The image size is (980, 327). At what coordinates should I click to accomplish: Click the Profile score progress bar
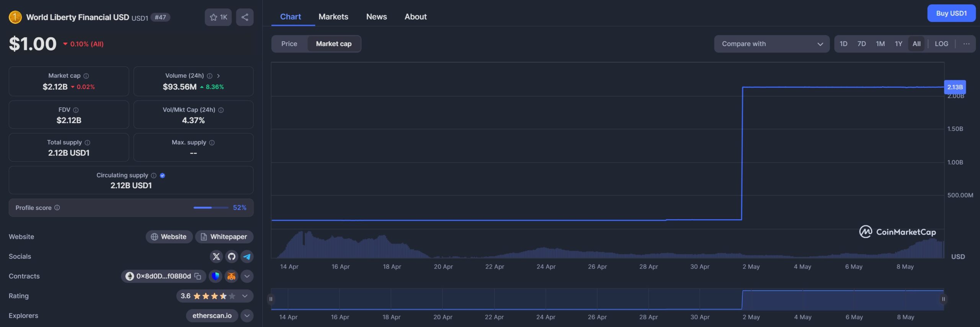[211, 208]
